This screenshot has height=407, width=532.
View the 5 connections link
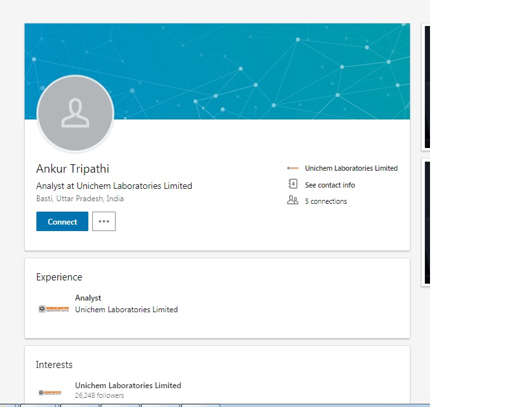325,201
